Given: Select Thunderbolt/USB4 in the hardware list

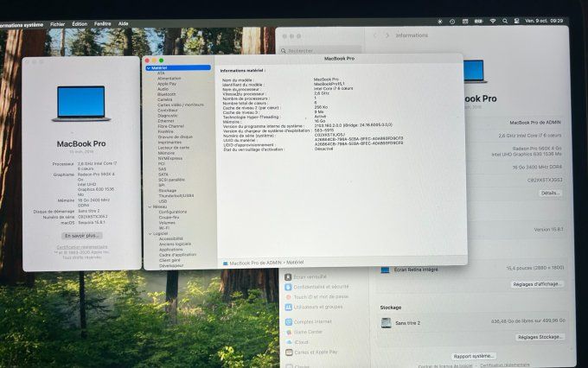Looking at the screenshot, I should click(176, 196).
